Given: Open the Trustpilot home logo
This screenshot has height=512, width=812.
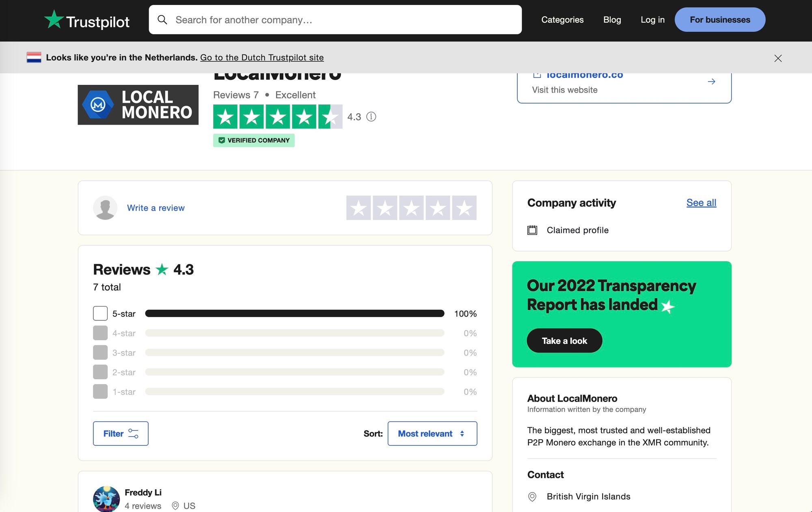Looking at the screenshot, I should click(x=86, y=20).
